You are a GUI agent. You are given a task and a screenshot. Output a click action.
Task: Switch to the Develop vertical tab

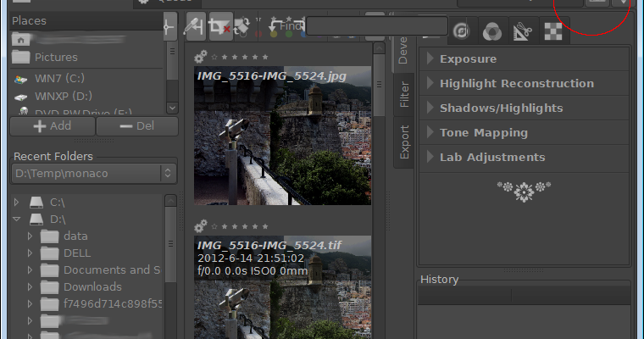tap(402, 52)
